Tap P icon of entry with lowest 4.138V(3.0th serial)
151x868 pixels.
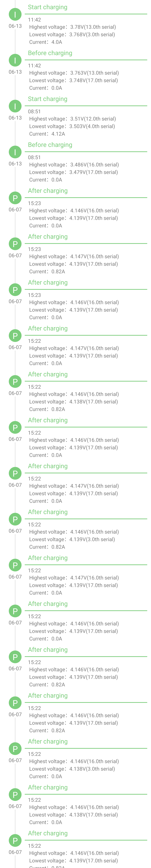[x=15, y=749]
